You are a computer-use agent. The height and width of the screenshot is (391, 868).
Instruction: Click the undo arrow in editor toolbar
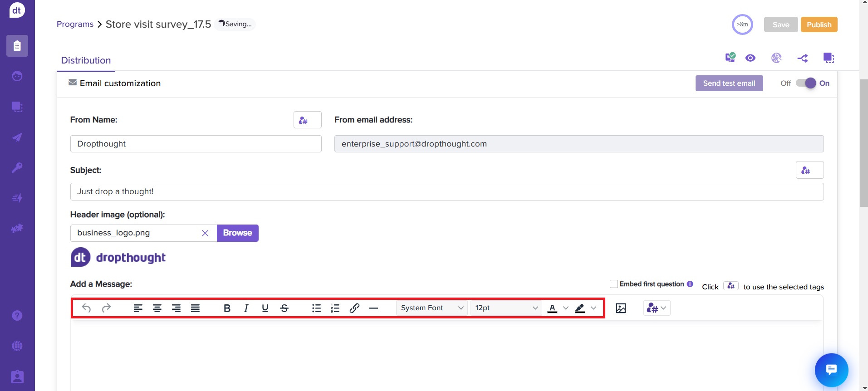coord(86,308)
